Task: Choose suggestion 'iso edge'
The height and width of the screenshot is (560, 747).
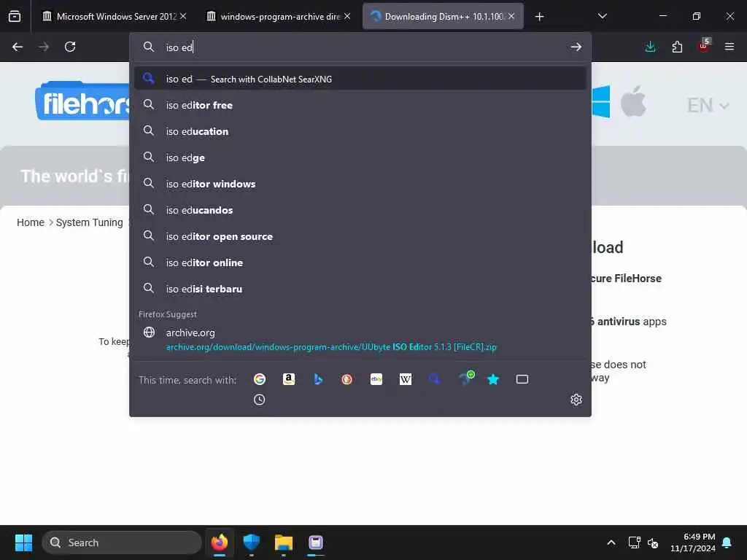Action: (360, 157)
